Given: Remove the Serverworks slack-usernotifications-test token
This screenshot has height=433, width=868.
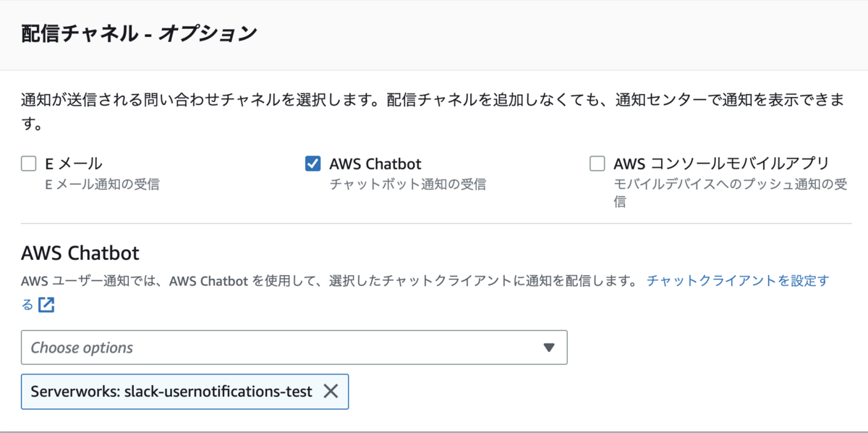Looking at the screenshot, I should tap(331, 392).
